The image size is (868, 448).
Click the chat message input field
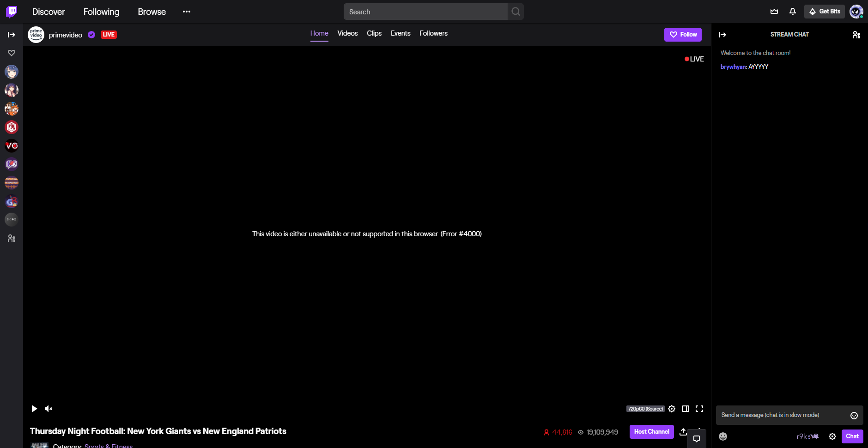coord(789,415)
